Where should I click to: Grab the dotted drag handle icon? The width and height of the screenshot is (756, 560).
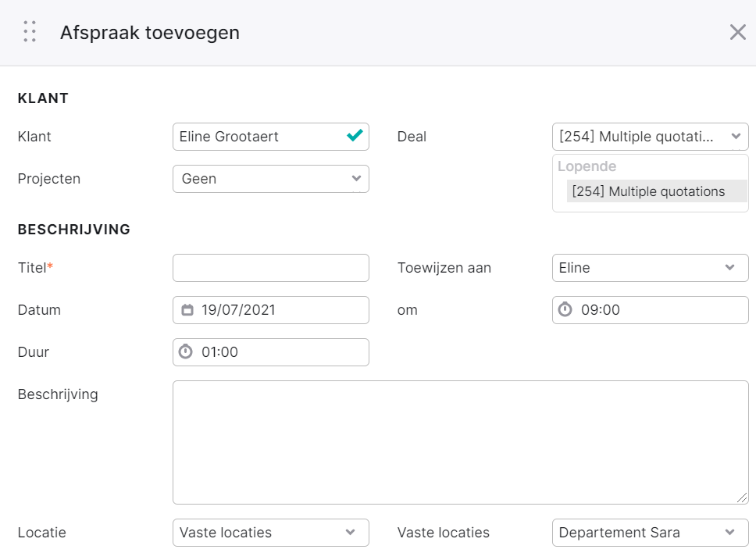(30, 31)
